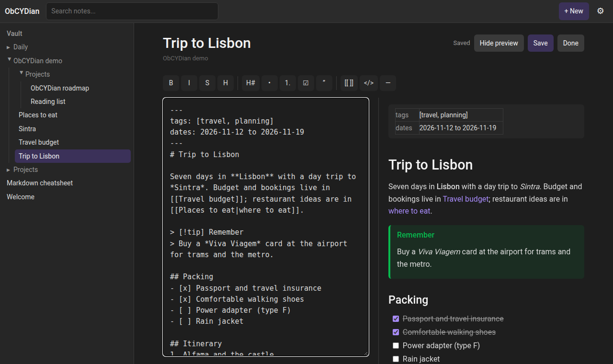Insert heading with H# button

pos(250,83)
